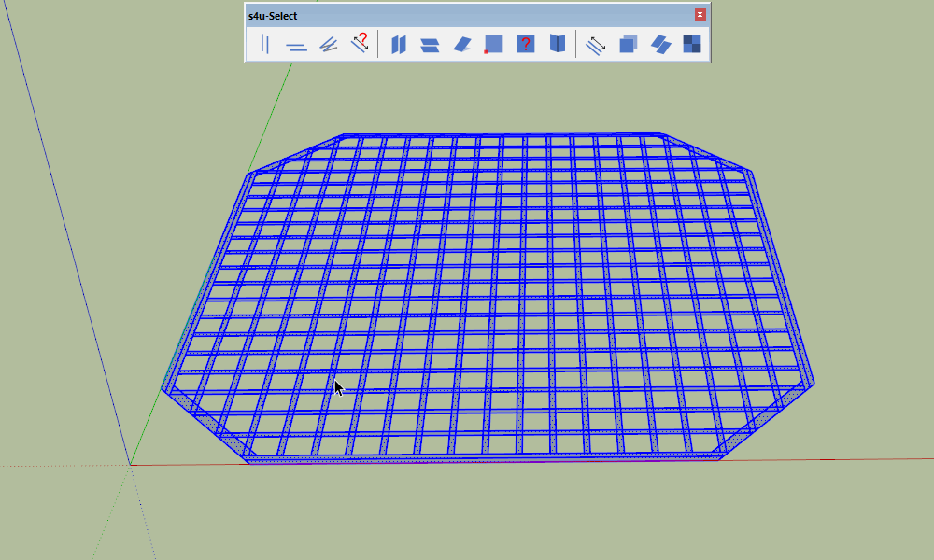Close the s4u-Select toolbar

pyautogui.click(x=700, y=14)
